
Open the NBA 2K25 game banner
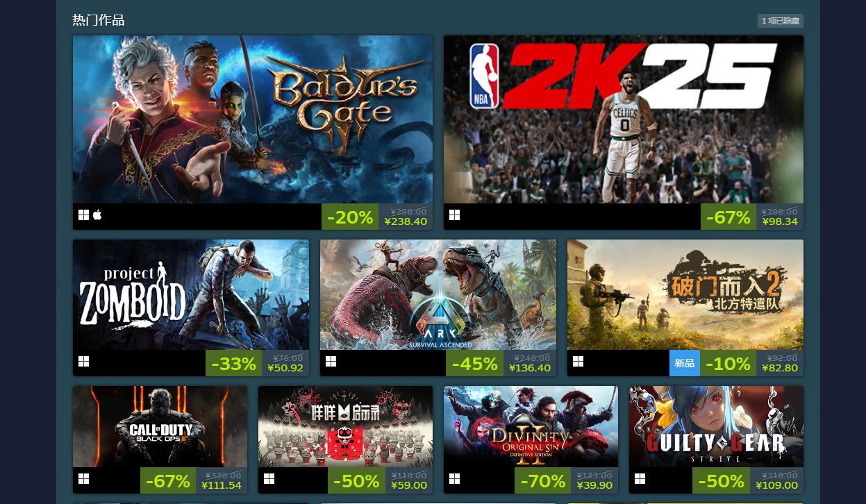(624, 119)
